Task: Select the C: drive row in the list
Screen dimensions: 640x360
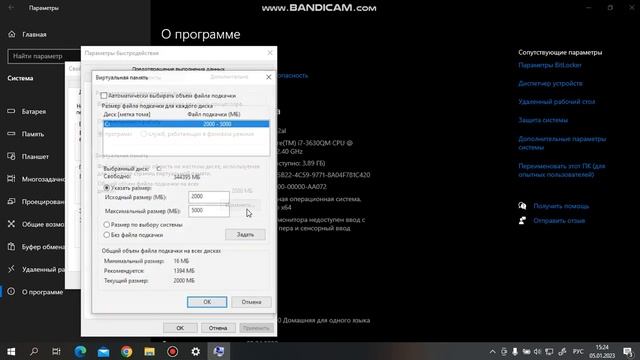Action: 186,124
